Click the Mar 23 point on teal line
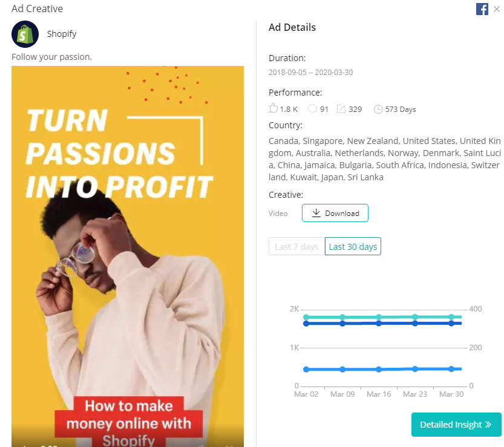Screen dimensions: 504x447 415,317
